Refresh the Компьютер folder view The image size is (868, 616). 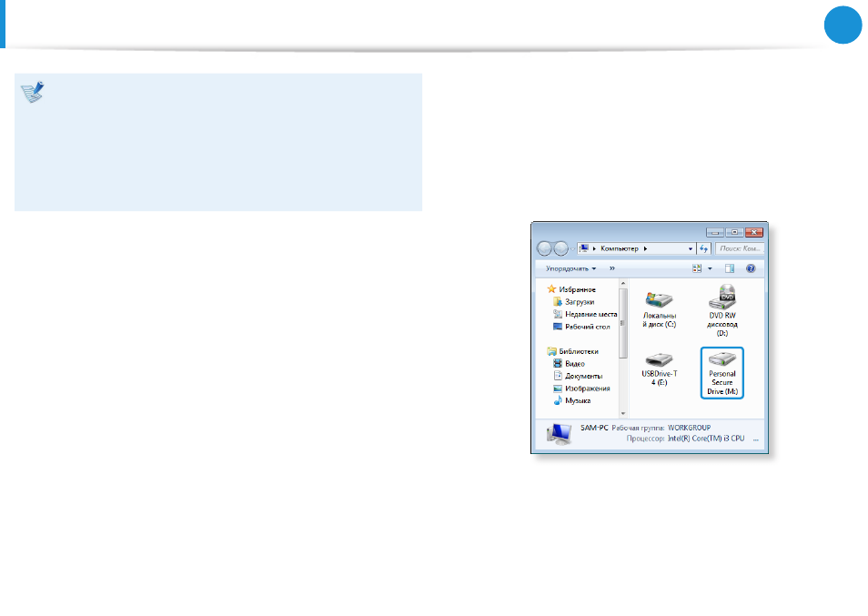click(x=703, y=249)
